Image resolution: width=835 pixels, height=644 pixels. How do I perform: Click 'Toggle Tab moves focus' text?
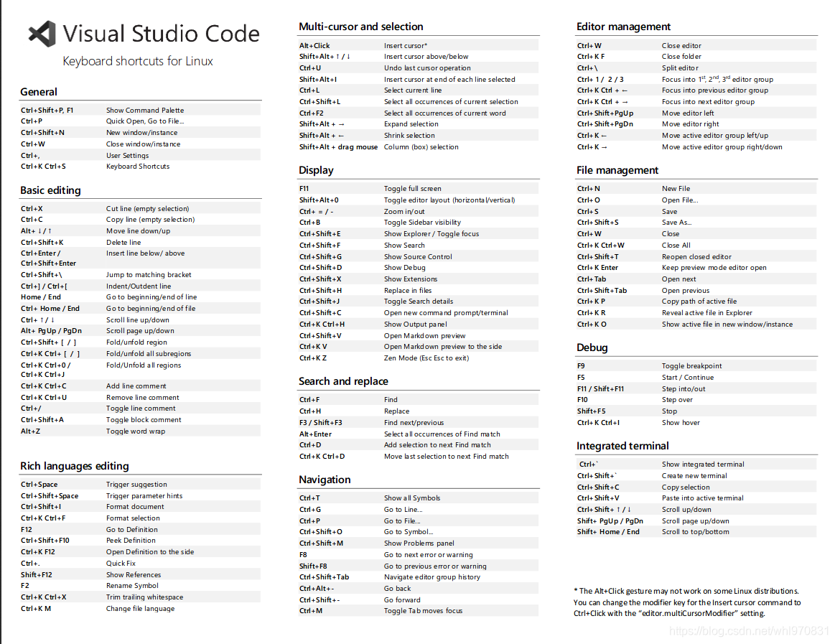(424, 611)
